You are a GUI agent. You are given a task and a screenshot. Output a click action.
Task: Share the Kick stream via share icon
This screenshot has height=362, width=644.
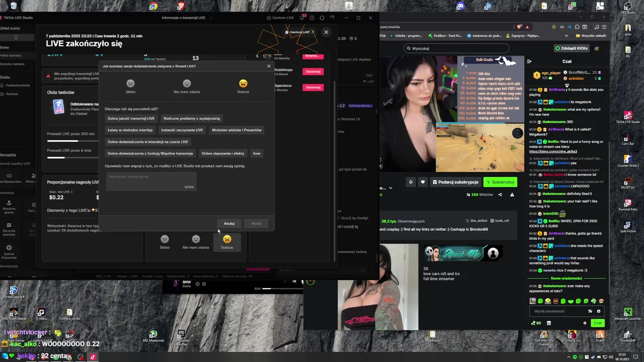click(500, 195)
